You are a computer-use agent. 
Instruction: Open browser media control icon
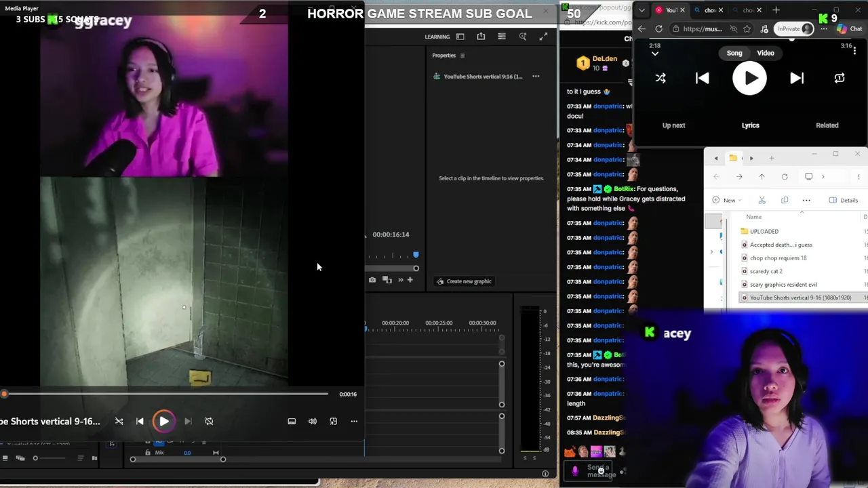[x=764, y=29]
